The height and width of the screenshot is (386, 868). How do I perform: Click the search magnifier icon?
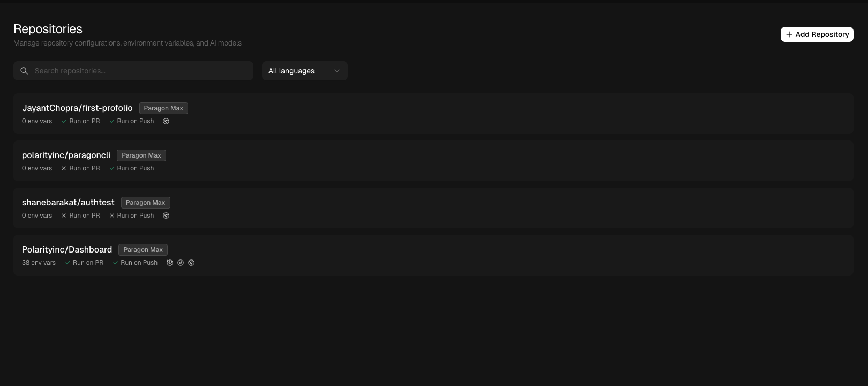24,71
